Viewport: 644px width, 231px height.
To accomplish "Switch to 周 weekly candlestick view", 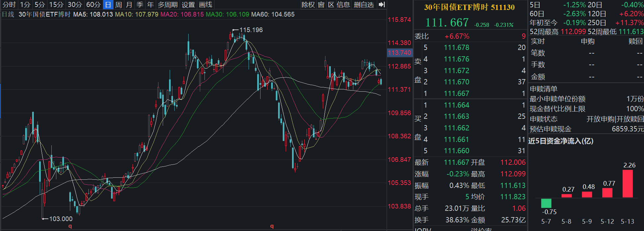I will 119,5.
